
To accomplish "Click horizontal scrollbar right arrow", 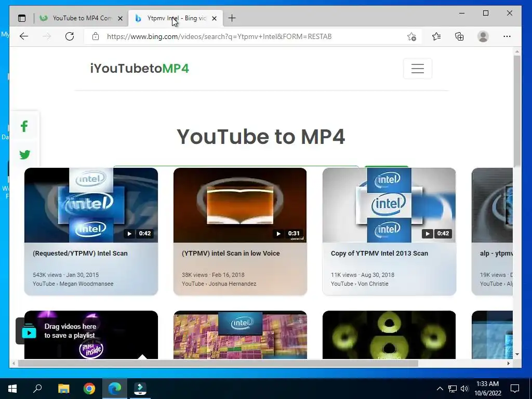I will pos(508,363).
